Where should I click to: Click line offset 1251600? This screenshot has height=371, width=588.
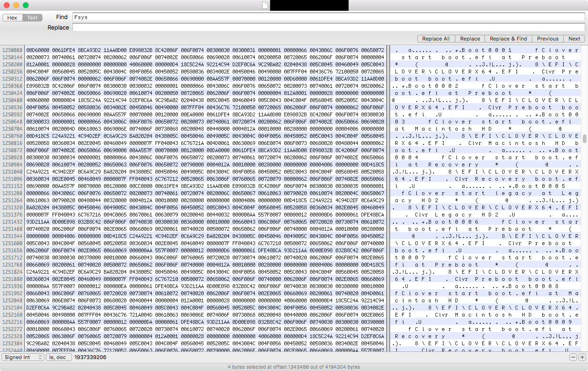(12, 243)
